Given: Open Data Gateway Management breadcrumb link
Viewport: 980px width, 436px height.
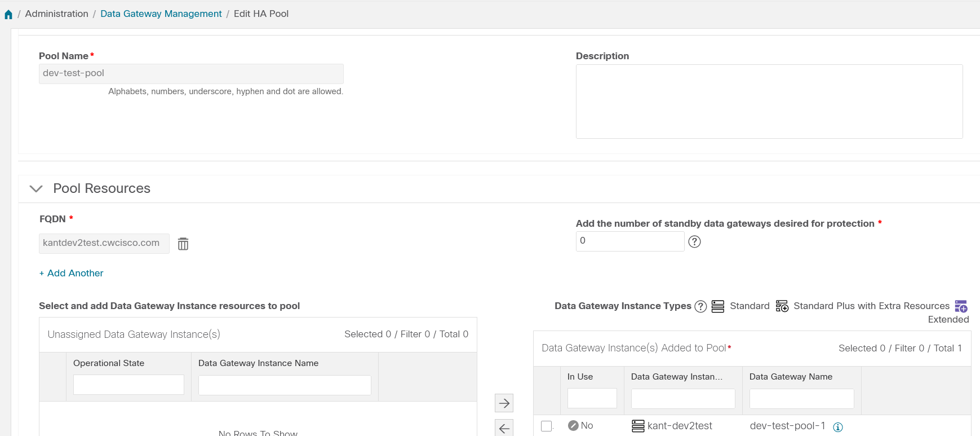Looking at the screenshot, I should (161, 14).
